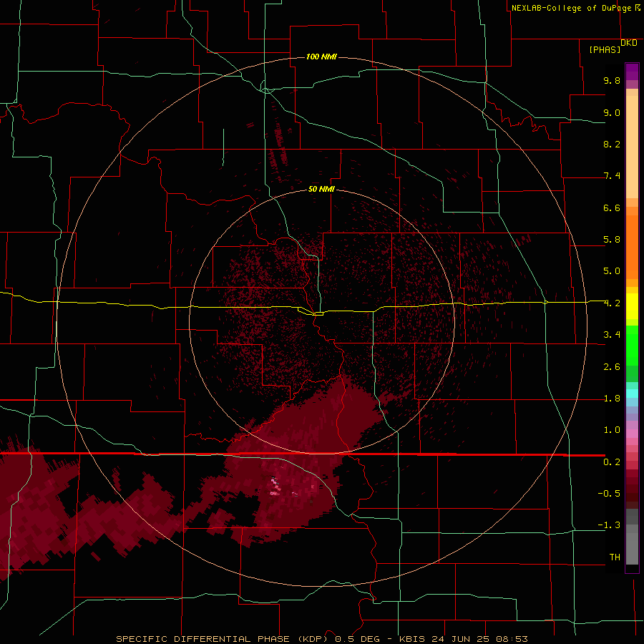Click the KBIS station ID in the caption
The image size is (644, 644).
[414, 639]
